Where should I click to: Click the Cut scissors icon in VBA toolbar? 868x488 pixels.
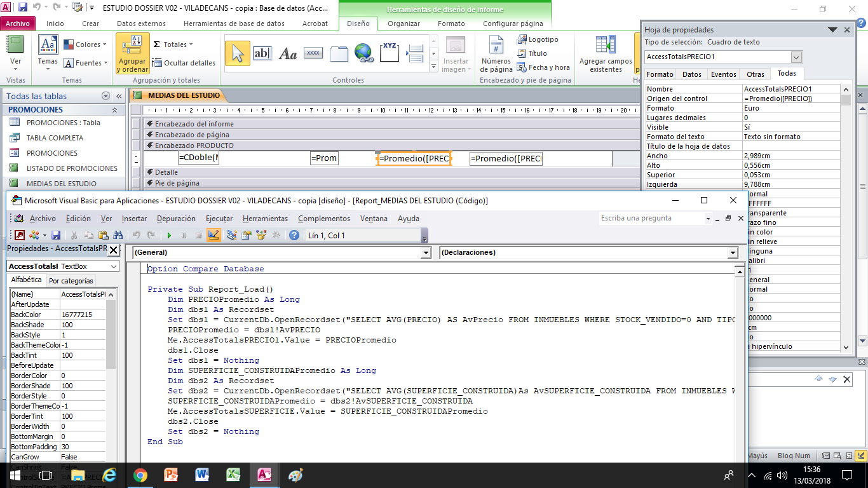coord(74,235)
